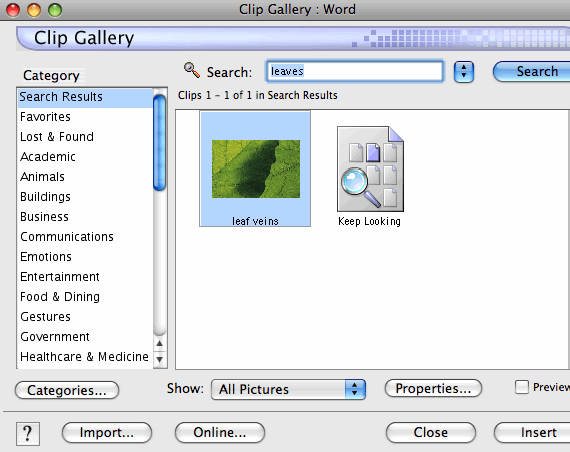Select the Search Results category

pyautogui.click(x=85, y=97)
